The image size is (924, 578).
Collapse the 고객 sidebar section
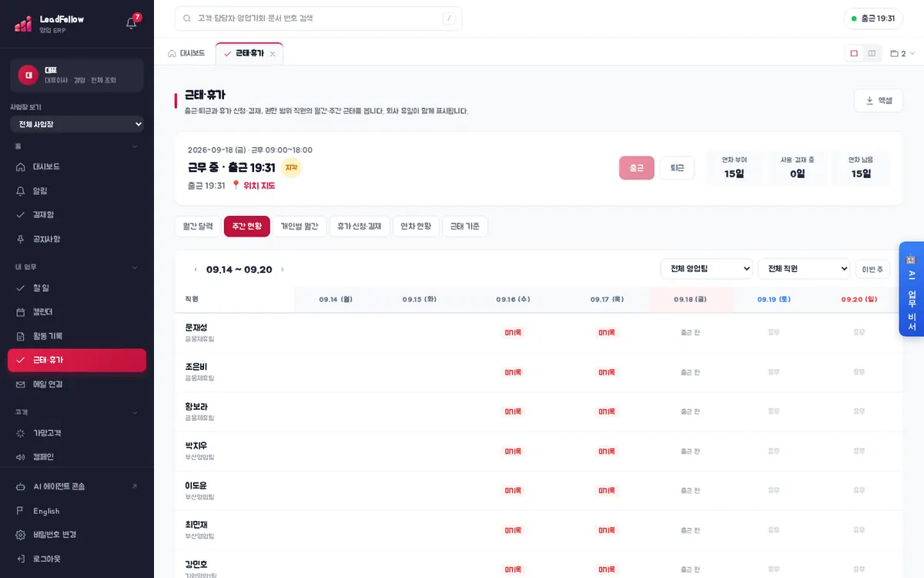coord(135,412)
